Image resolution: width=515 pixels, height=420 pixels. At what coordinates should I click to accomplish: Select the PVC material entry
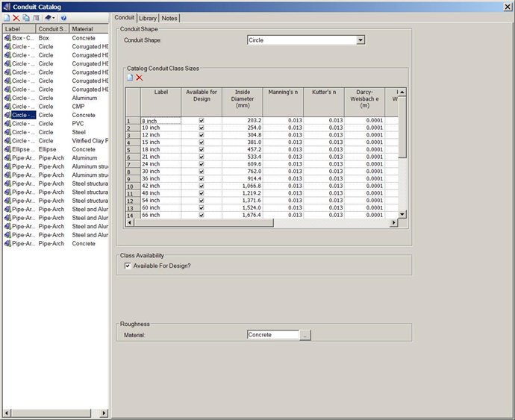(78, 124)
